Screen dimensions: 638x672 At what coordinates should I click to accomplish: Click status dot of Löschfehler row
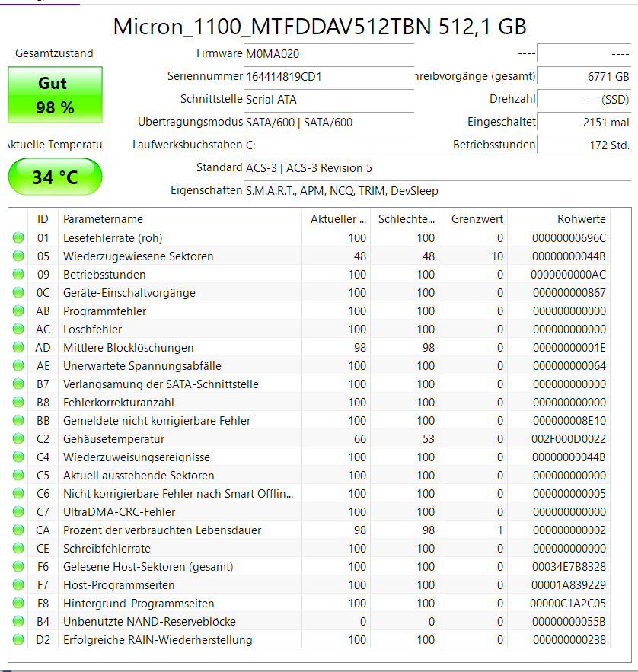(x=18, y=329)
